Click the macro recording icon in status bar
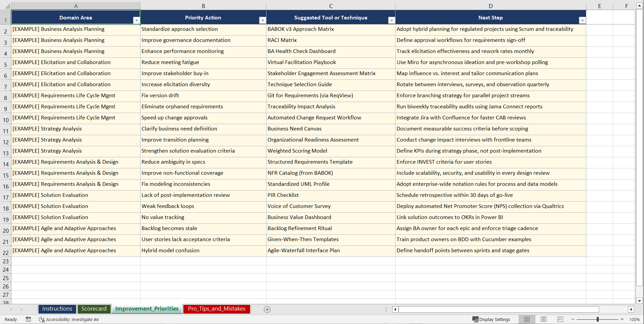 (x=28, y=319)
